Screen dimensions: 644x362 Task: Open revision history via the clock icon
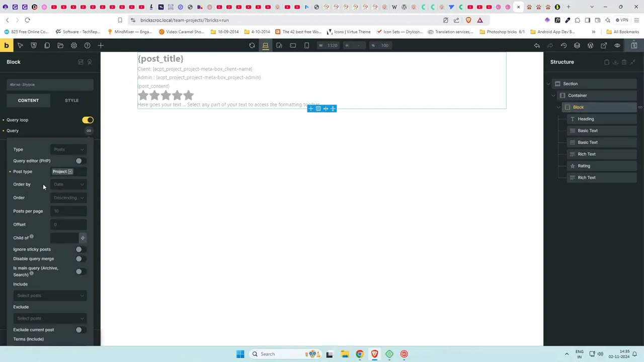click(564, 45)
